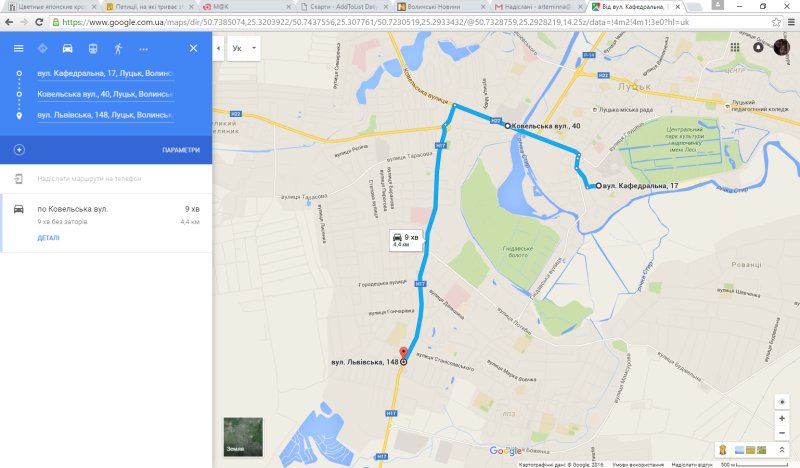
Task: Choose the best travel mode diamond icon
Action: (43, 48)
